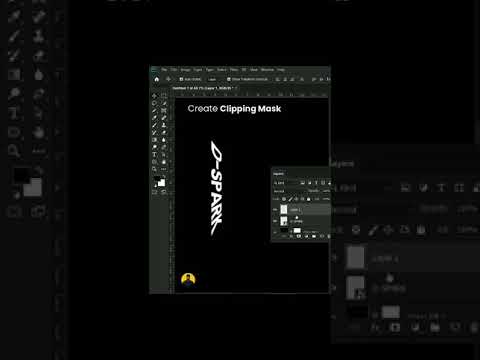The height and width of the screenshot is (360, 480).
Task: Select the Hand tool
Action: click(x=164, y=162)
